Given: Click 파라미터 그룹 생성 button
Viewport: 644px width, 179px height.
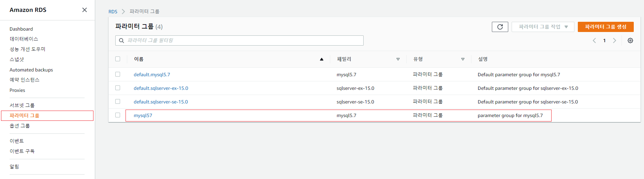Looking at the screenshot, I should [x=605, y=27].
